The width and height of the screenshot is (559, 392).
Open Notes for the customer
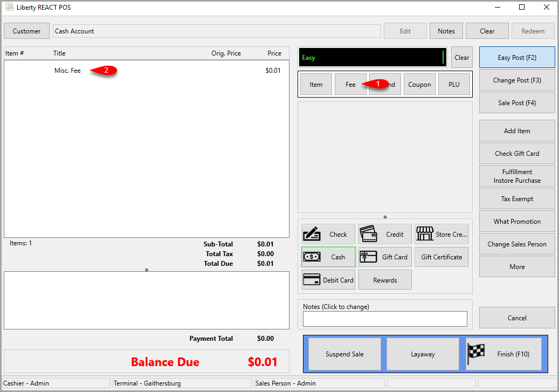(446, 31)
